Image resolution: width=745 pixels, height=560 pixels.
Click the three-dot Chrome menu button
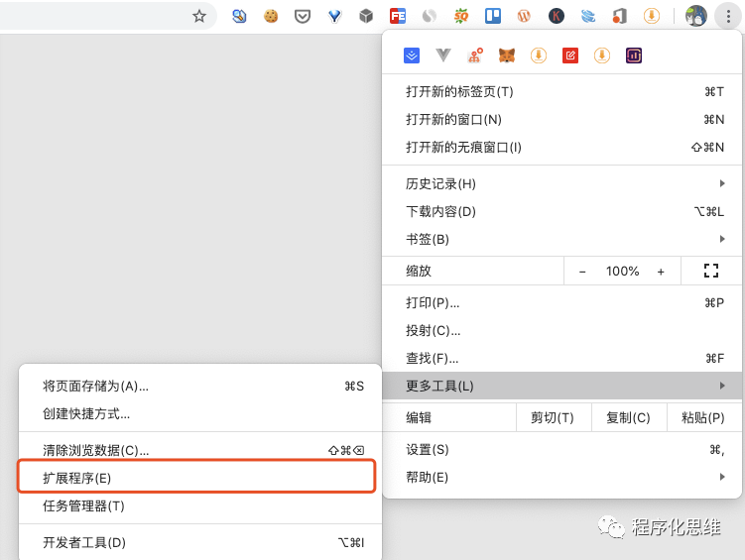(x=728, y=16)
